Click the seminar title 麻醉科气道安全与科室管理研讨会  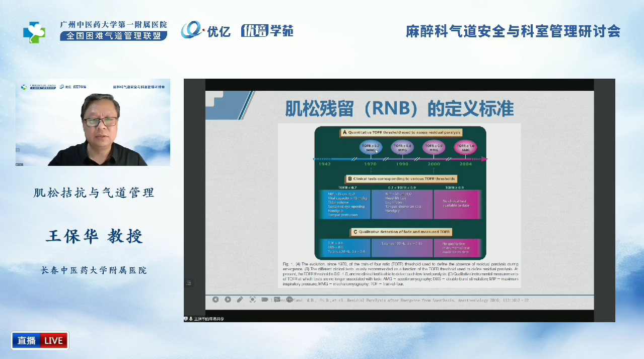(513, 31)
